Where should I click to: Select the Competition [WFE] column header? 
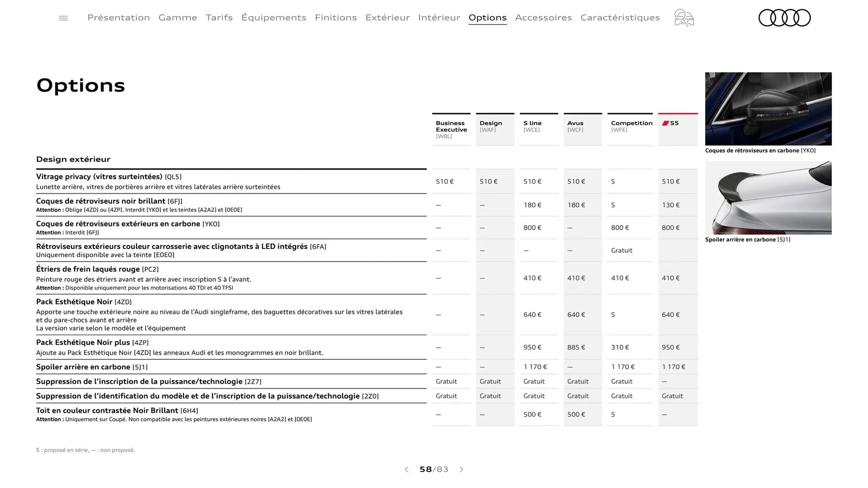tap(630, 129)
